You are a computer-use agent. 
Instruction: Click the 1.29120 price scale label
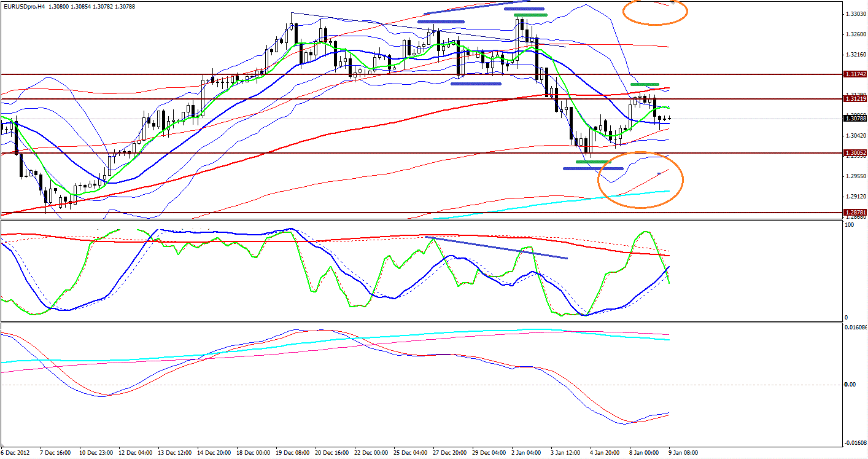coord(855,197)
